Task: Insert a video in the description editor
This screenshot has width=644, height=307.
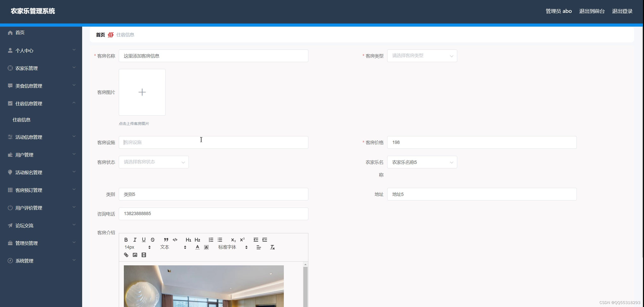Action: click(144, 255)
